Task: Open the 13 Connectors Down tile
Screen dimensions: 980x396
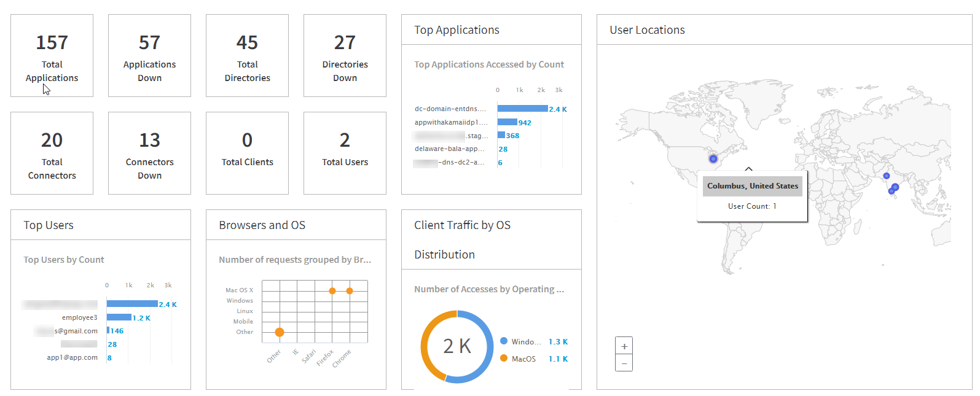Action: pos(149,153)
